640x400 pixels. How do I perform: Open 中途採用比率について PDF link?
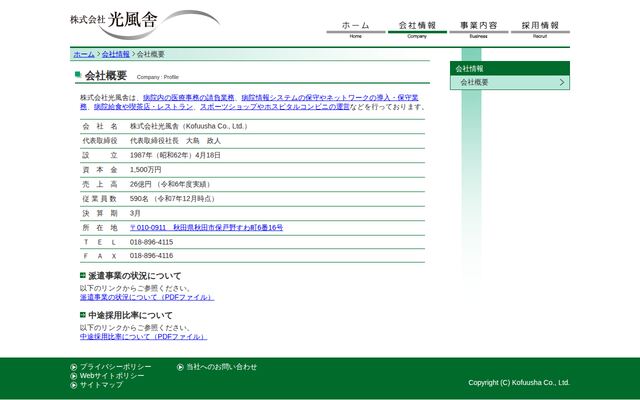pos(143,337)
